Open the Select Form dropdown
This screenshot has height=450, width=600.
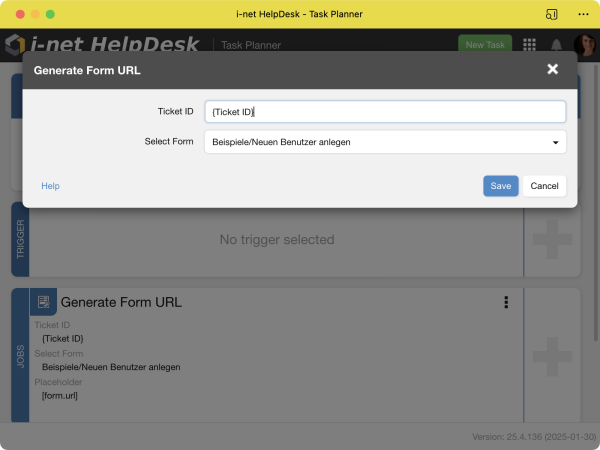tap(385, 142)
